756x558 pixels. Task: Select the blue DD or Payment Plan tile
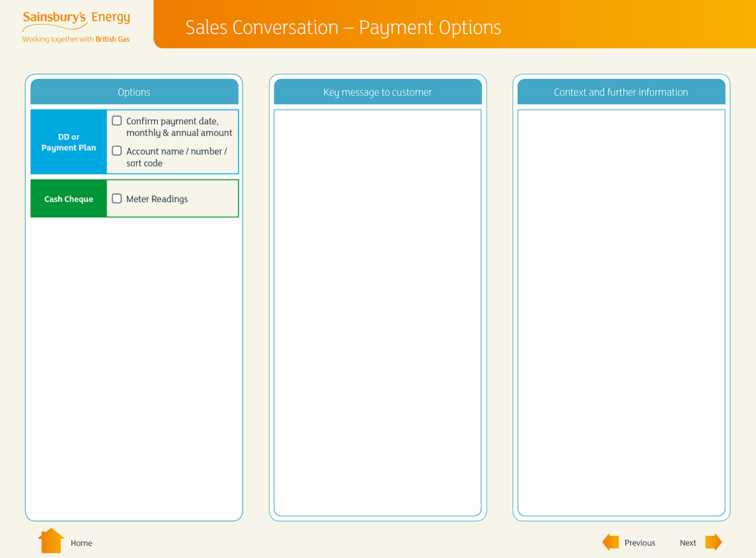[x=69, y=143]
